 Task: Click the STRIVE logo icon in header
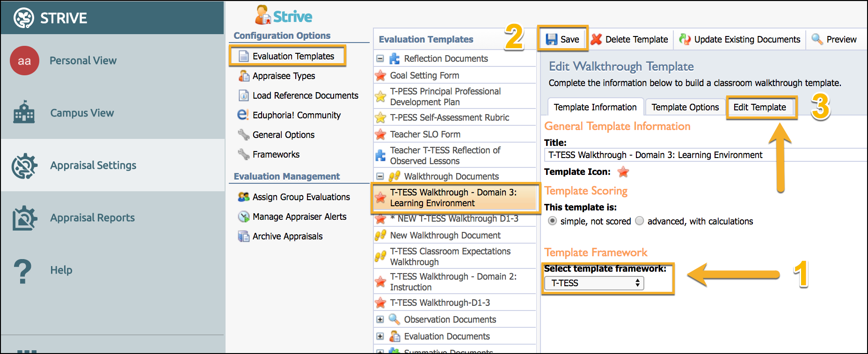click(24, 18)
